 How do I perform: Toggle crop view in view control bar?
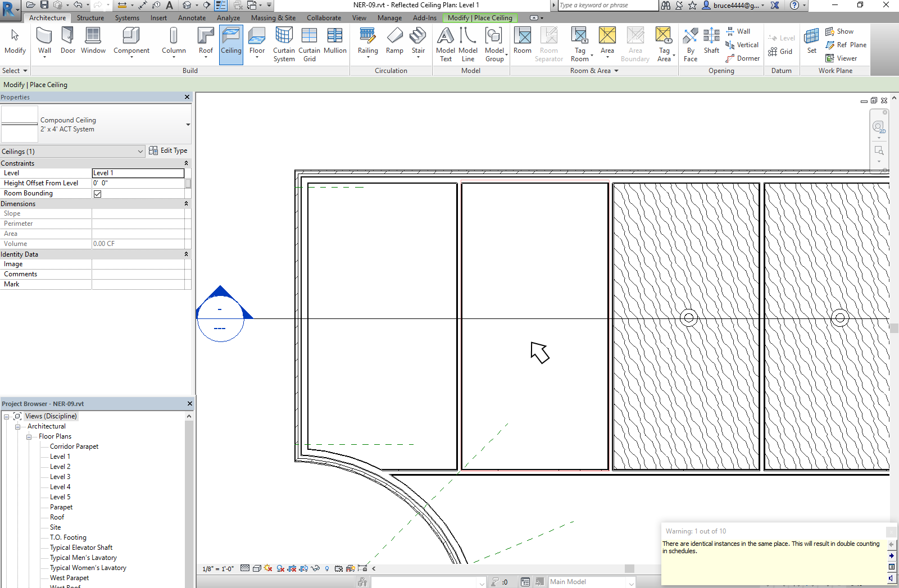[292, 568]
